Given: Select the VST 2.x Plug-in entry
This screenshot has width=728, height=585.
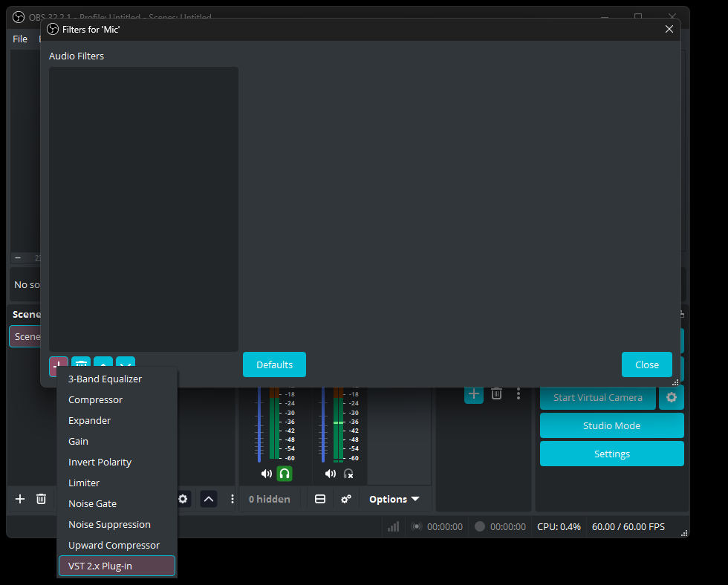Looking at the screenshot, I should point(117,566).
